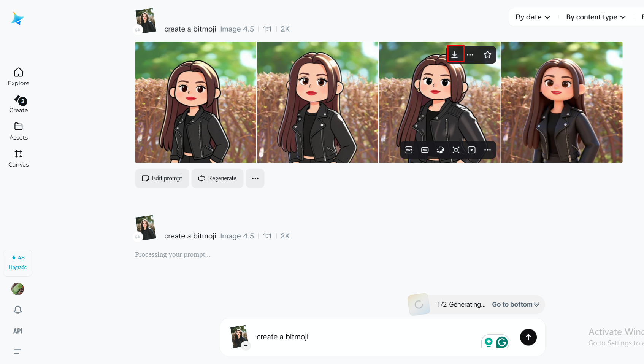The height and width of the screenshot is (364, 644).
Task: Click the prompt text input field
Action: pyautogui.click(x=365, y=337)
